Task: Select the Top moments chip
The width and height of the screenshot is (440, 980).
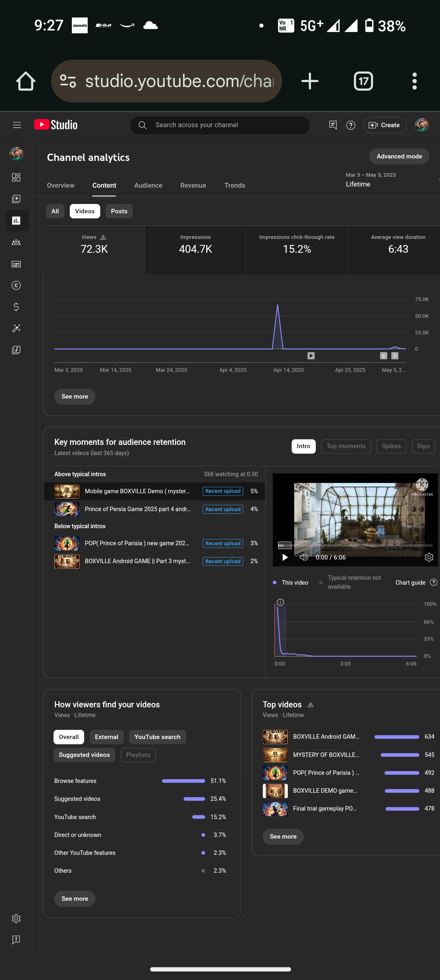Action: click(x=346, y=446)
